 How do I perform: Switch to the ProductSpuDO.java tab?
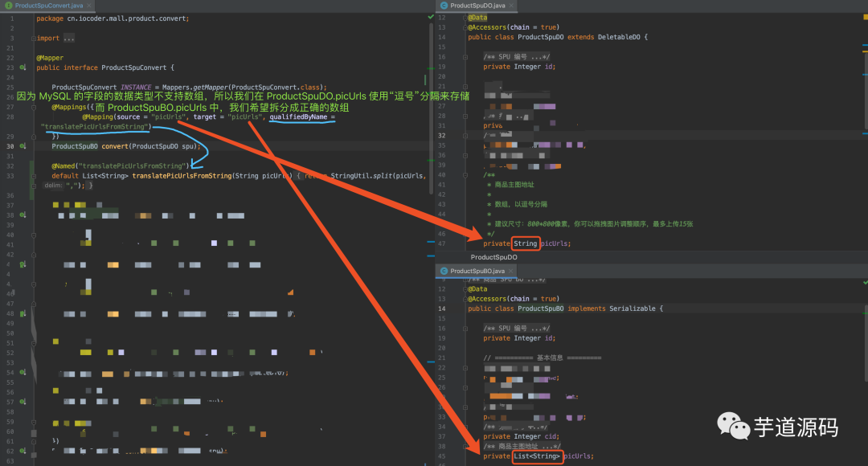tap(477, 6)
